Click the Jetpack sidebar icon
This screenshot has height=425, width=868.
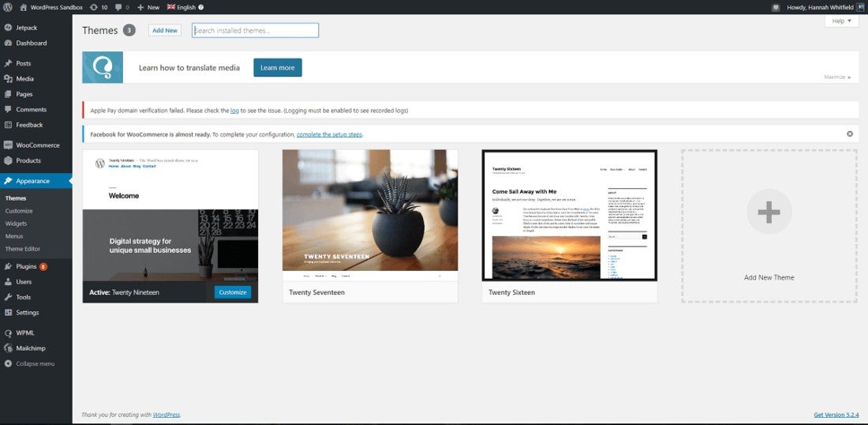[8, 28]
